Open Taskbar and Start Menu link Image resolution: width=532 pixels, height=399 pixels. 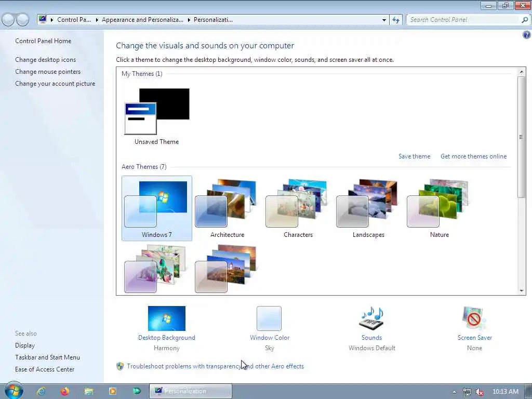pyautogui.click(x=47, y=357)
